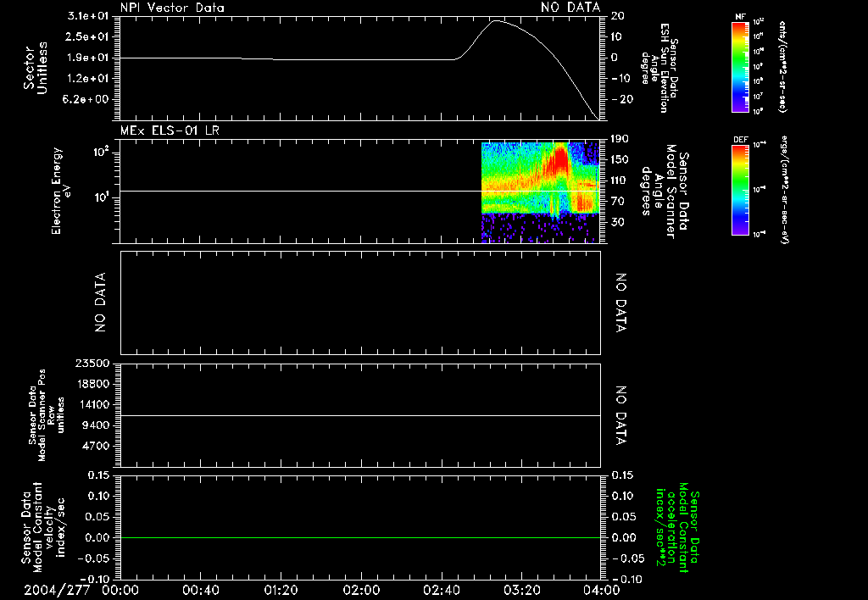Click the 'ESH Sun Elevation Angle' label
This screenshot has width=868, height=600.
[658, 68]
